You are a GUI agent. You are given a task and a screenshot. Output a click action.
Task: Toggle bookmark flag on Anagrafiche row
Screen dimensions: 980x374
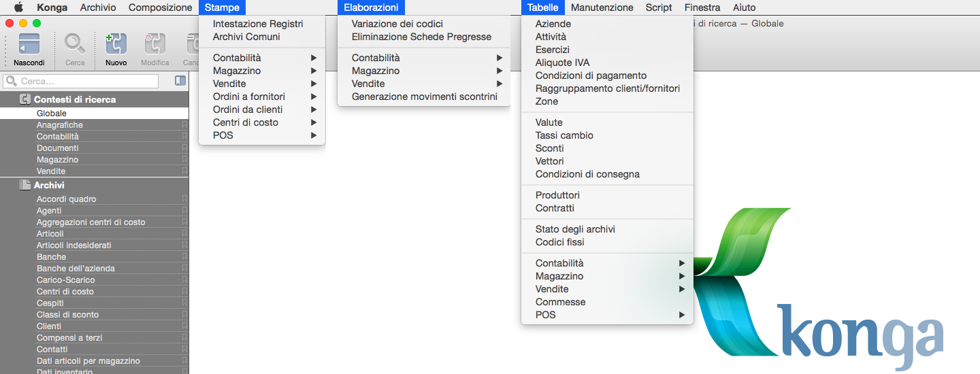click(184, 125)
